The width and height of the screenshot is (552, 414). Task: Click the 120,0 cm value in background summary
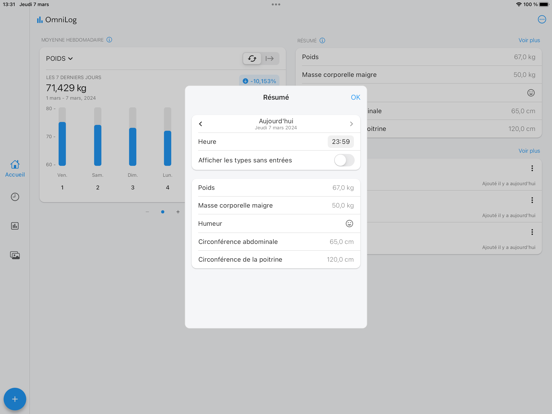tap(522, 129)
